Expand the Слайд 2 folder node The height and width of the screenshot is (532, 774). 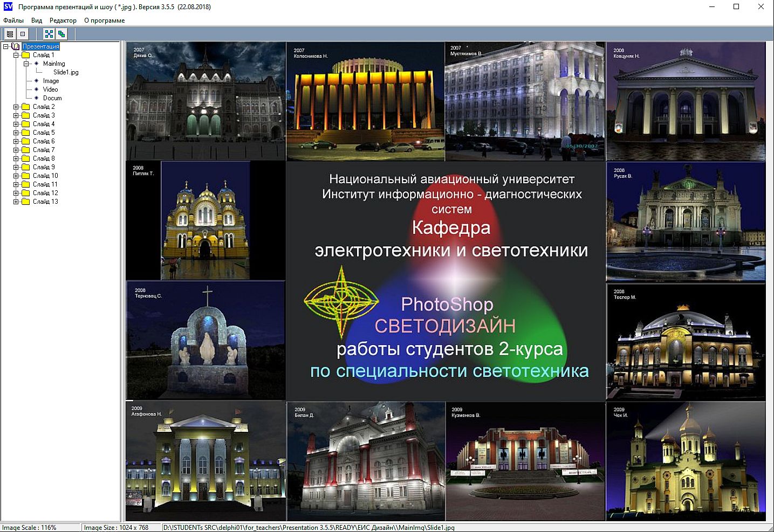(x=16, y=107)
